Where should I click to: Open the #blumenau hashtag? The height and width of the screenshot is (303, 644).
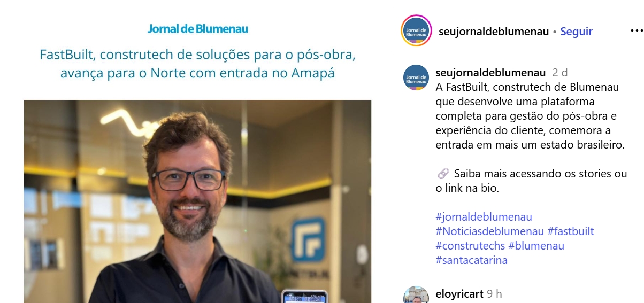click(536, 246)
